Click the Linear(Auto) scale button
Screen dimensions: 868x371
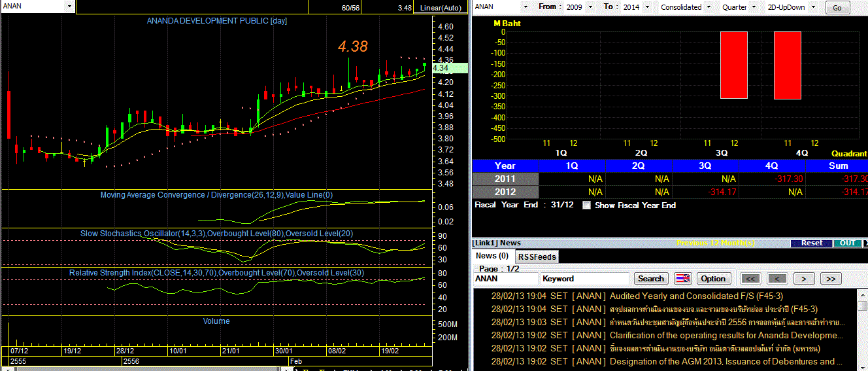coord(441,8)
